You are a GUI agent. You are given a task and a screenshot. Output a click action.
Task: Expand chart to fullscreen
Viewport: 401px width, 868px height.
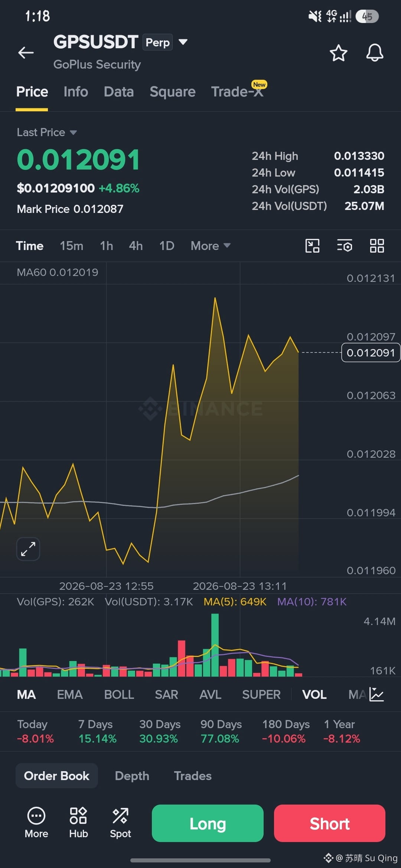click(28, 549)
